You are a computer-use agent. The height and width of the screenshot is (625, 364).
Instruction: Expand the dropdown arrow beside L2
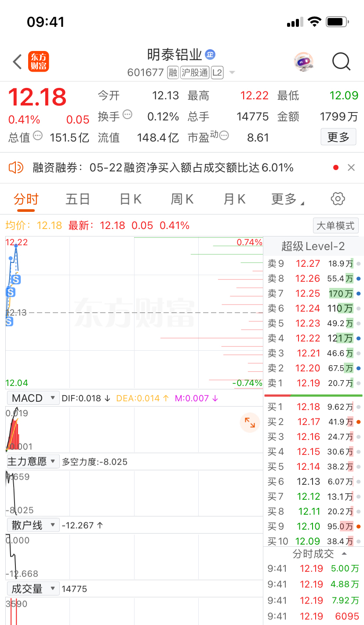pos(232,73)
